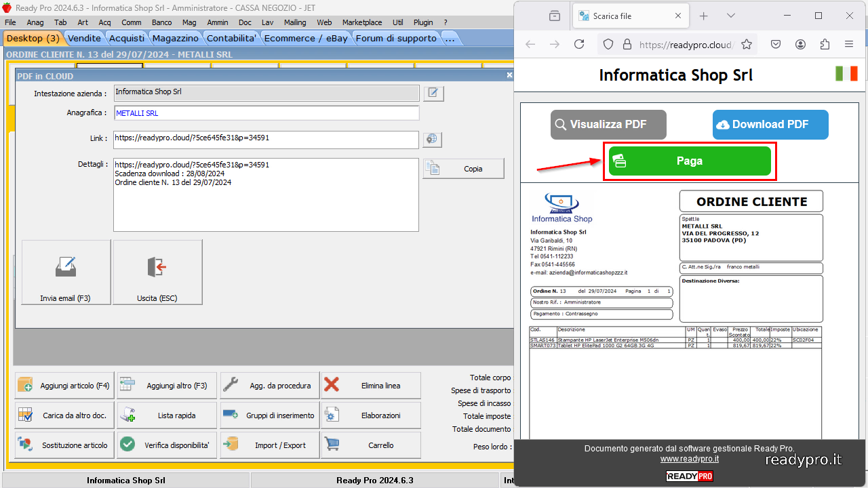Screen dimensions: 868x488
Task: Click inside the Dettagli text area
Action: tap(266, 195)
